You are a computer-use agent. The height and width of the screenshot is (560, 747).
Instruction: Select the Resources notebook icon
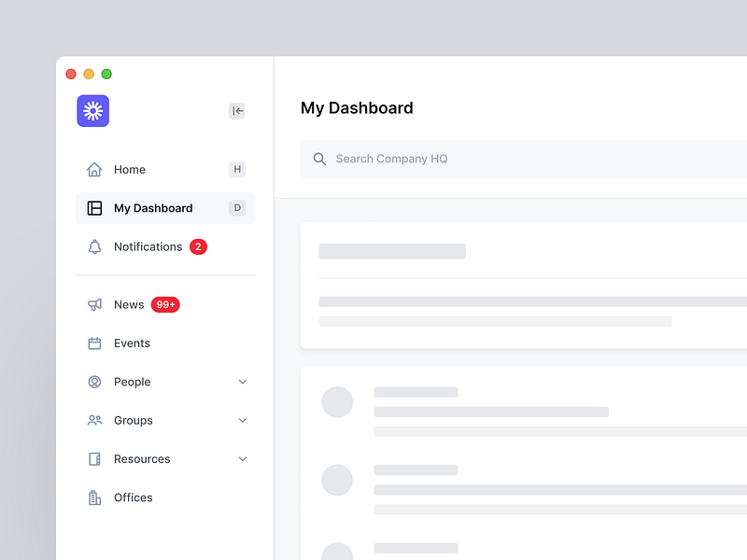click(93, 458)
